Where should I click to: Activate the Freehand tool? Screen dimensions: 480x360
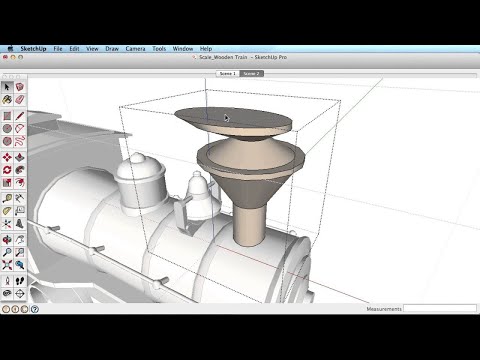[x=20, y=141]
